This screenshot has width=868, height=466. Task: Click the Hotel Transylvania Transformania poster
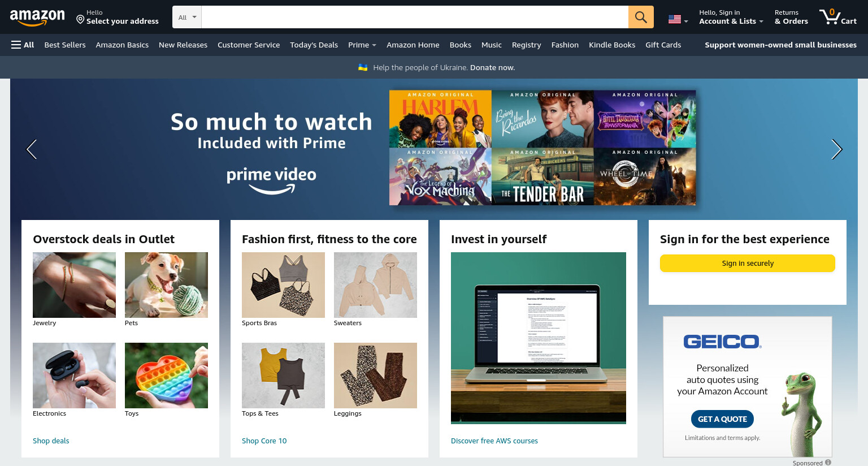pos(645,119)
